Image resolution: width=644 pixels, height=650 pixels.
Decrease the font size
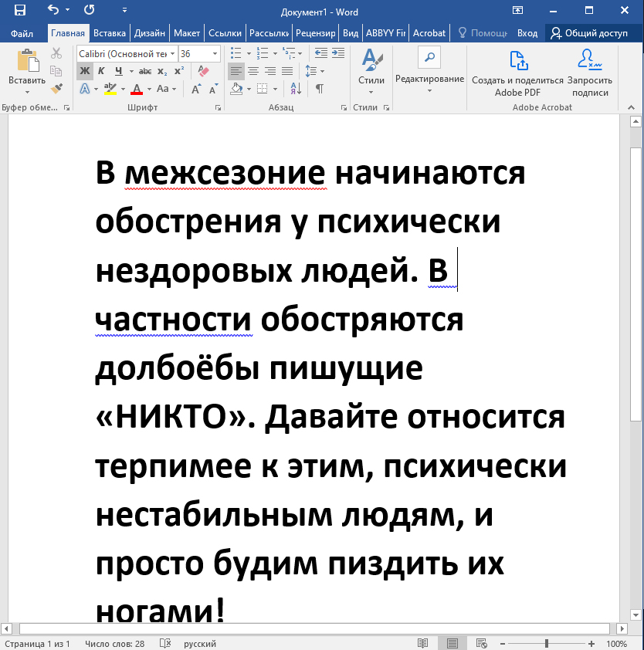[x=213, y=89]
